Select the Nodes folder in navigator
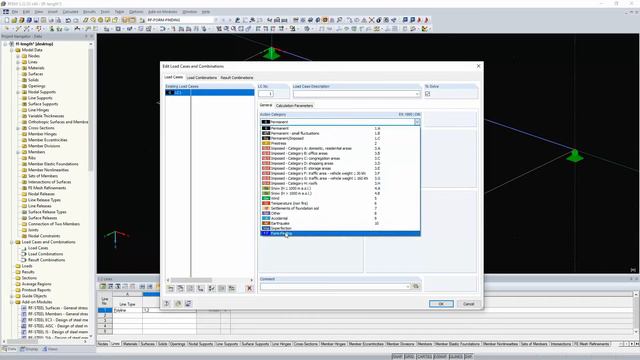Viewport: 640px width, 360px height. [34, 56]
